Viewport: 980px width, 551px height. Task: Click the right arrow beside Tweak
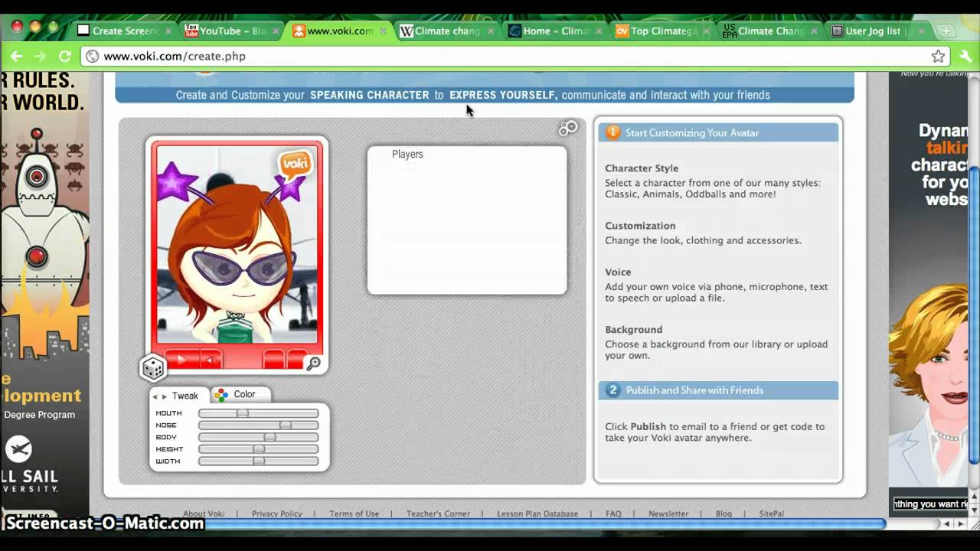164,396
